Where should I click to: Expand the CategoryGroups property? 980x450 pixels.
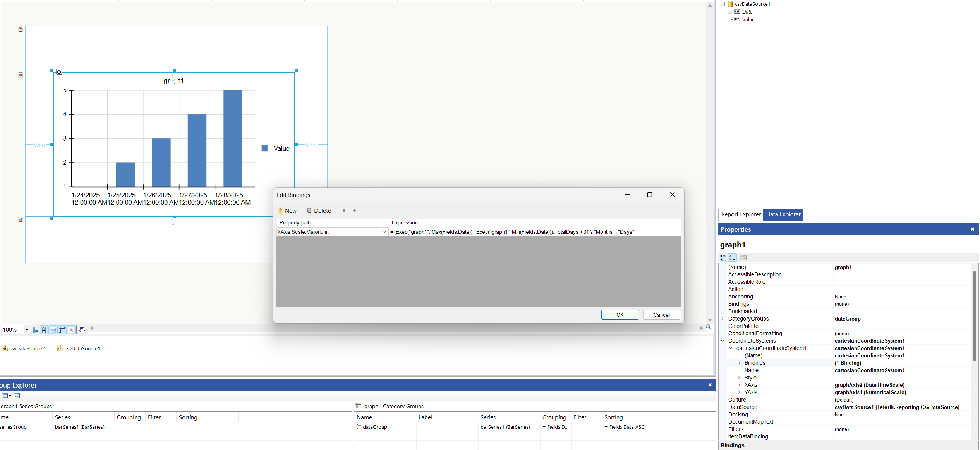click(723, 319)
